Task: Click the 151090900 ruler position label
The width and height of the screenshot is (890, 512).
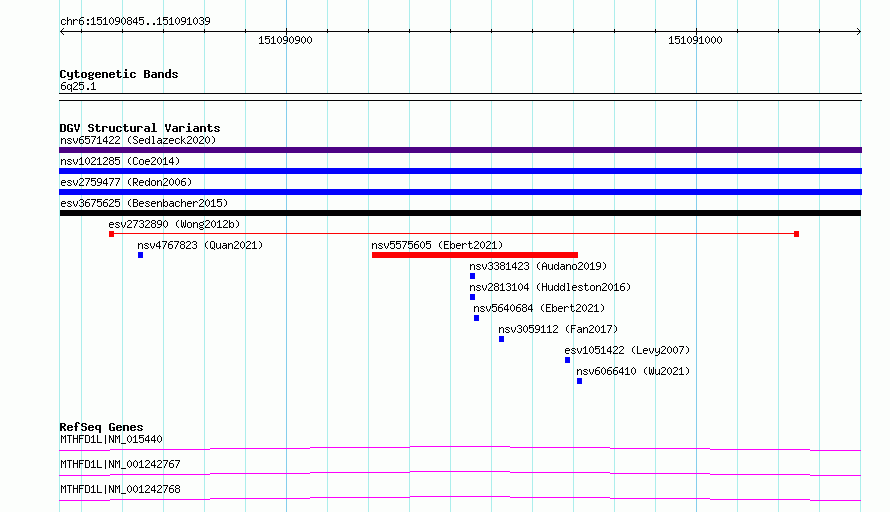Action: pos(285,40)
